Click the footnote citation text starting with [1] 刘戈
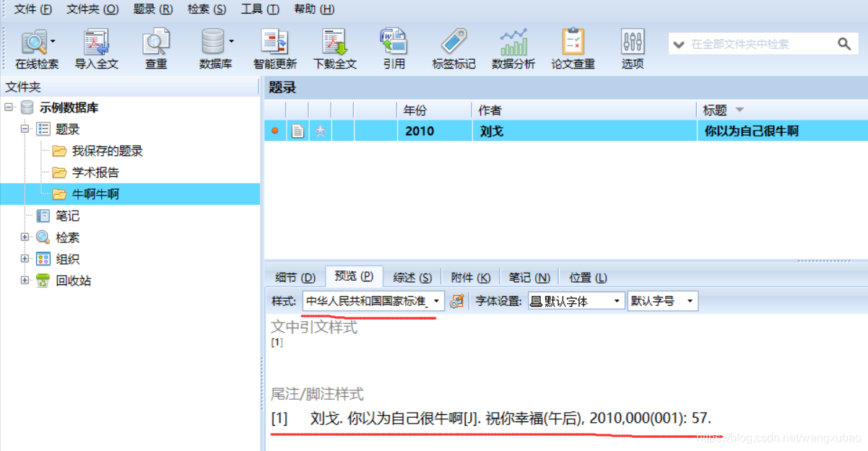 coord(492,418)
